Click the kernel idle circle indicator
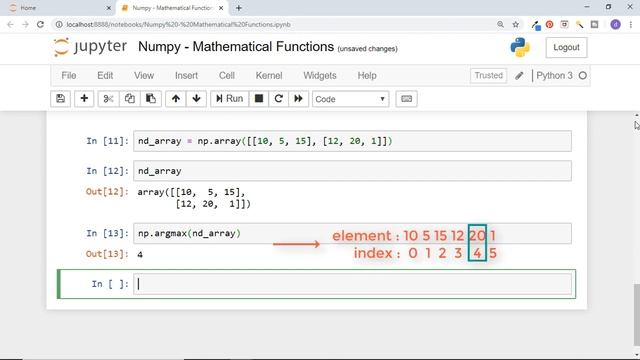Image resolution: width=640 pixels, height=360 pixels. (583, 76)
